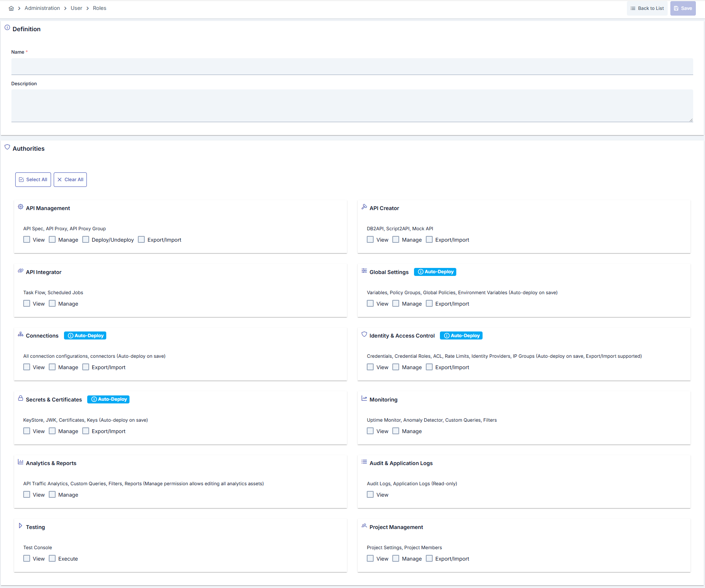Click 'API Spec, API Proxy, API Proxy Group' text

click(64, 229)
